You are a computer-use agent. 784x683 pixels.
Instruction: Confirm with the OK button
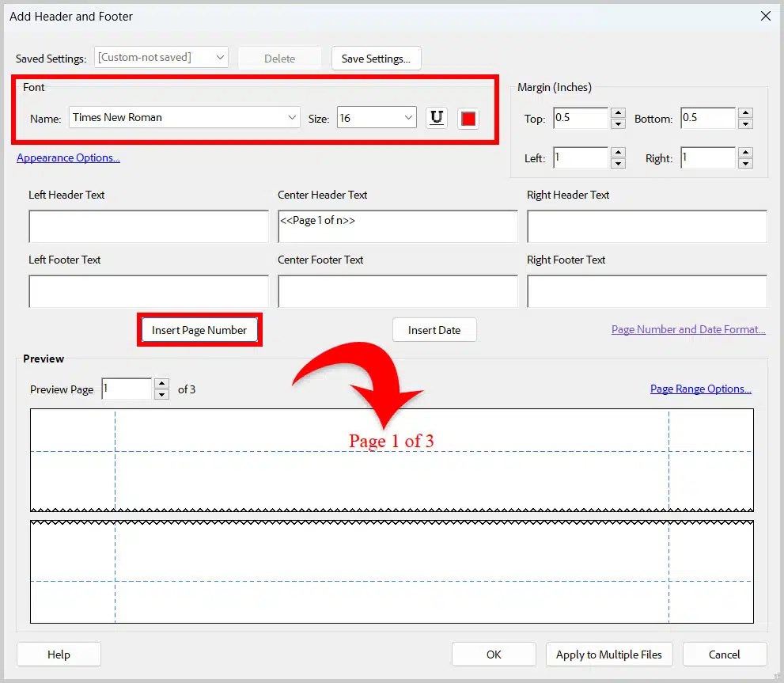tap(494, 654)
